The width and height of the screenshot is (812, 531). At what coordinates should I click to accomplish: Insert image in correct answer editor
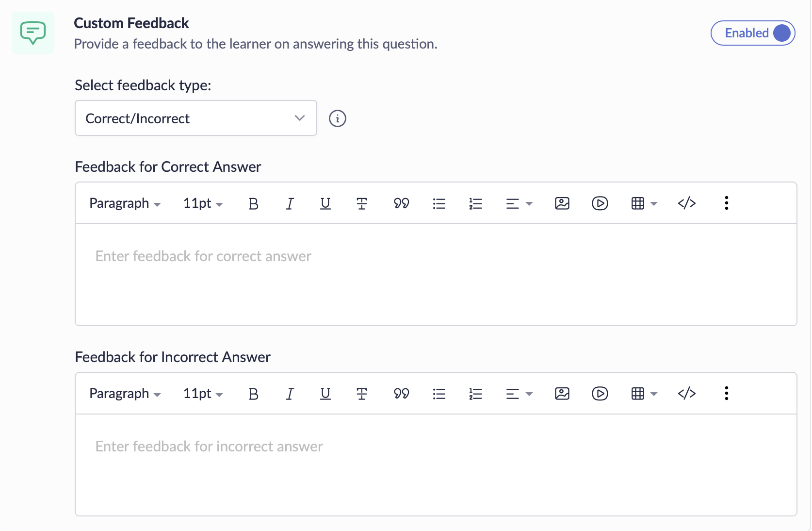click(x=562, y=203)
